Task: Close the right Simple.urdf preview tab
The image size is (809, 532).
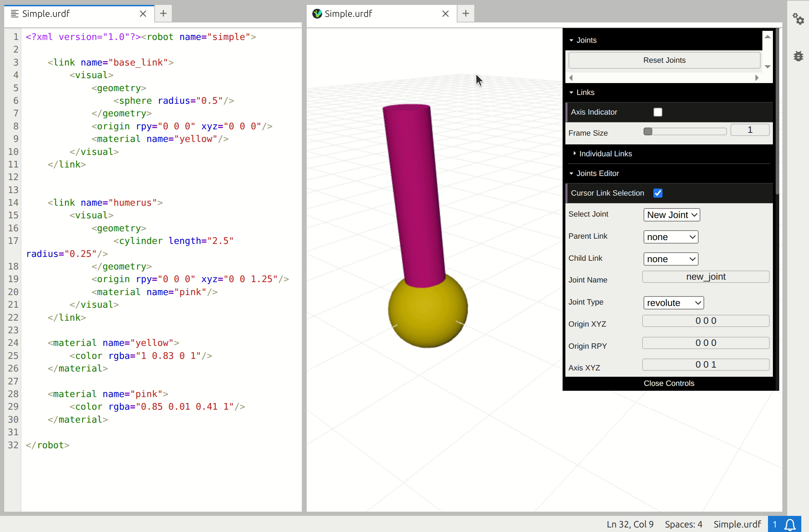Action: pyautogui.click(x=446, y=14)
